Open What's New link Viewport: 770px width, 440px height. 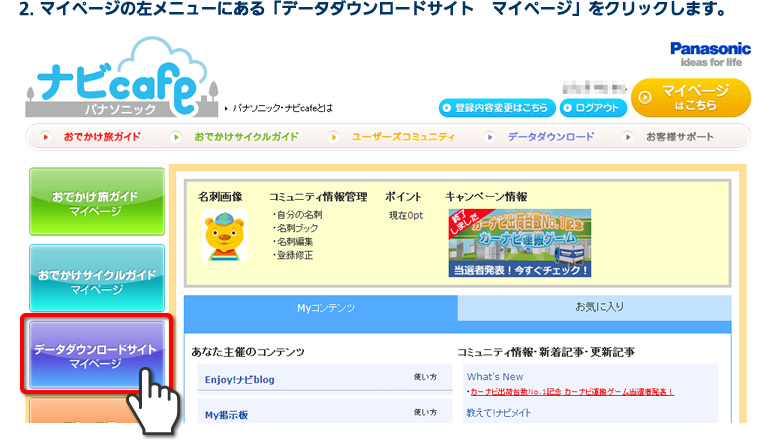pyautogui.click(x=495, y=377)
